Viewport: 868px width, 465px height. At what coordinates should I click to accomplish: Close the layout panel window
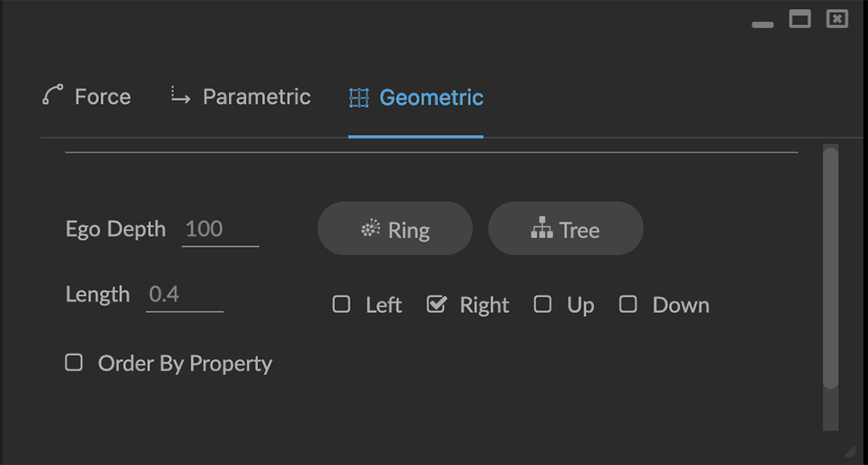coord(837,19)
